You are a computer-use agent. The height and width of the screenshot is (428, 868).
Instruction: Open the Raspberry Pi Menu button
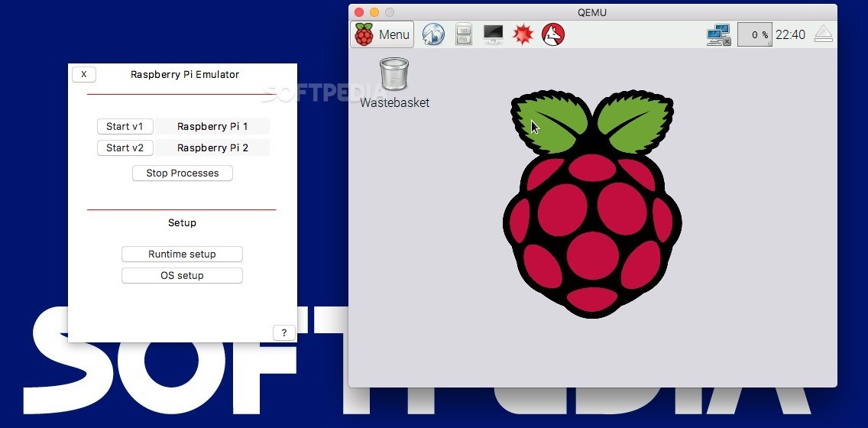(382, 34)
